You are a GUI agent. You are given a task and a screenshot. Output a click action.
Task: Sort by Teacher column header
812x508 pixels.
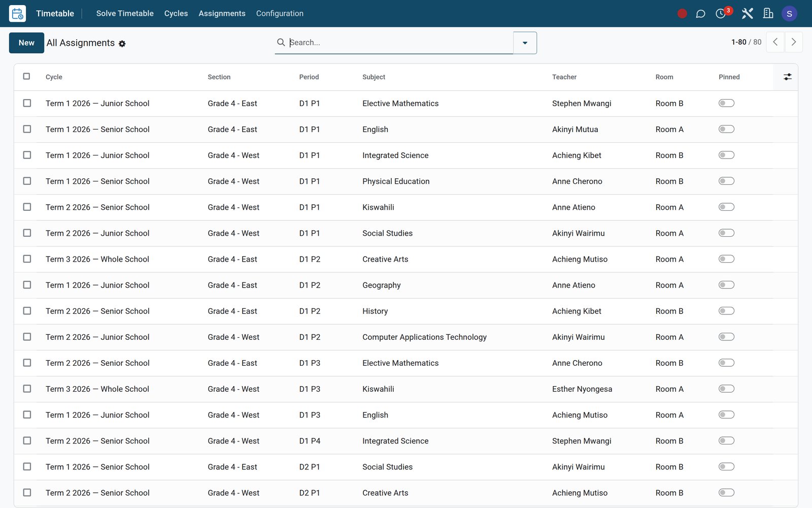(564, 77)
